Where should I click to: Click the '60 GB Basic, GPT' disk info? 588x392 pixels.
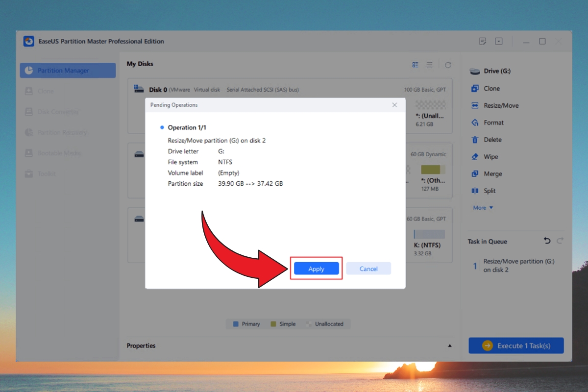(426, 219)
